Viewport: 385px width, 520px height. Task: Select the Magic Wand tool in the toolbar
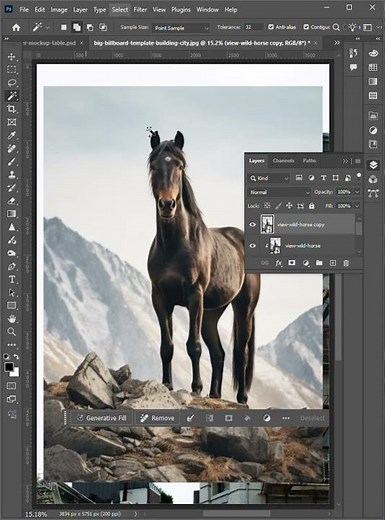(12, 96)
